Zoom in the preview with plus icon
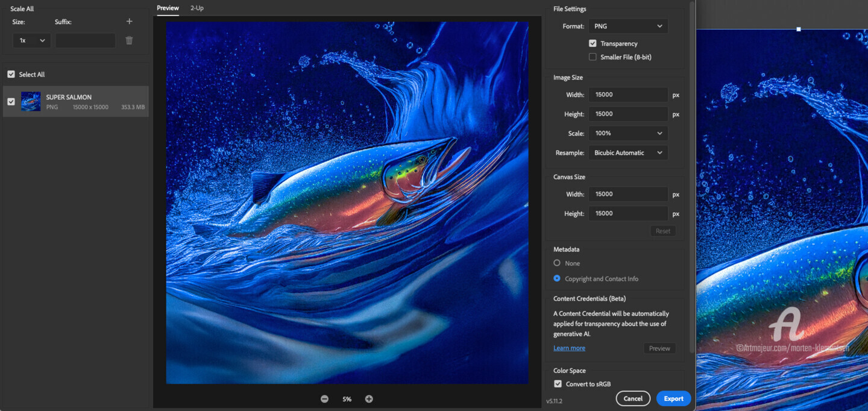The image size is (868, 411). (x=369, y=399)
